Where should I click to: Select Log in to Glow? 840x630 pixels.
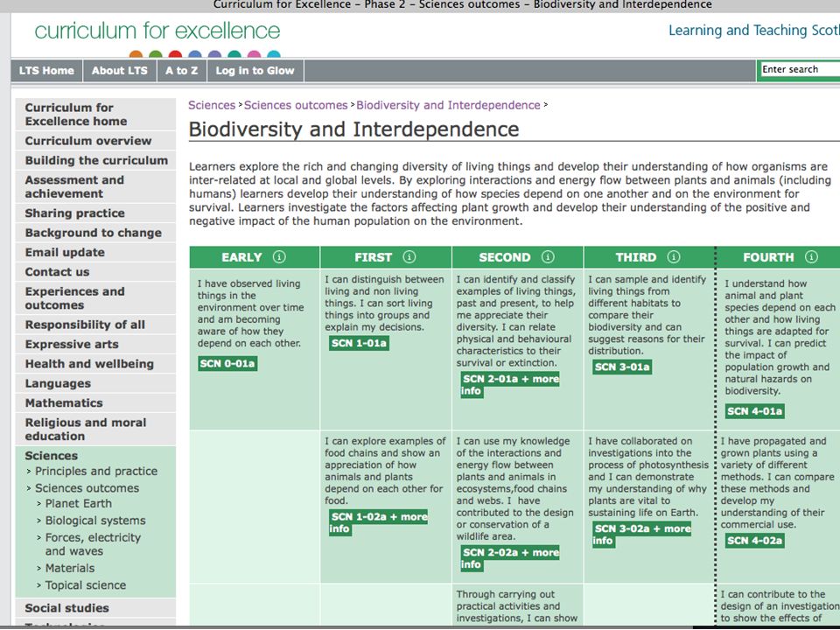click(255, 71)
